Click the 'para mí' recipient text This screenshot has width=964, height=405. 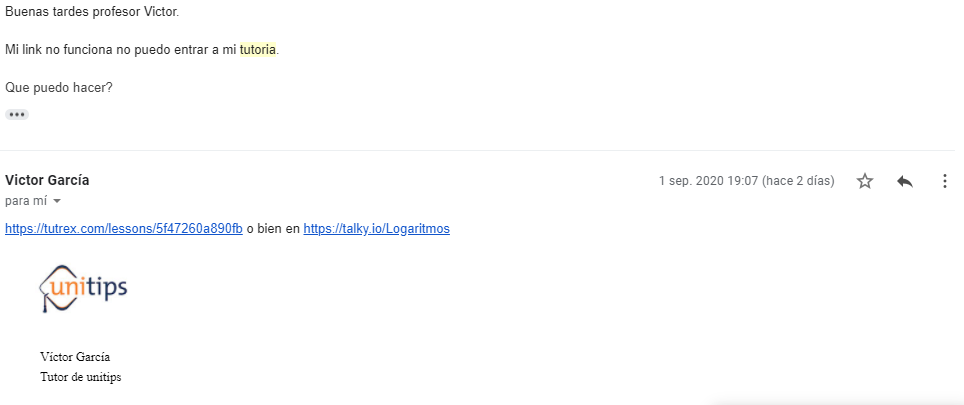tap(26, 201)
